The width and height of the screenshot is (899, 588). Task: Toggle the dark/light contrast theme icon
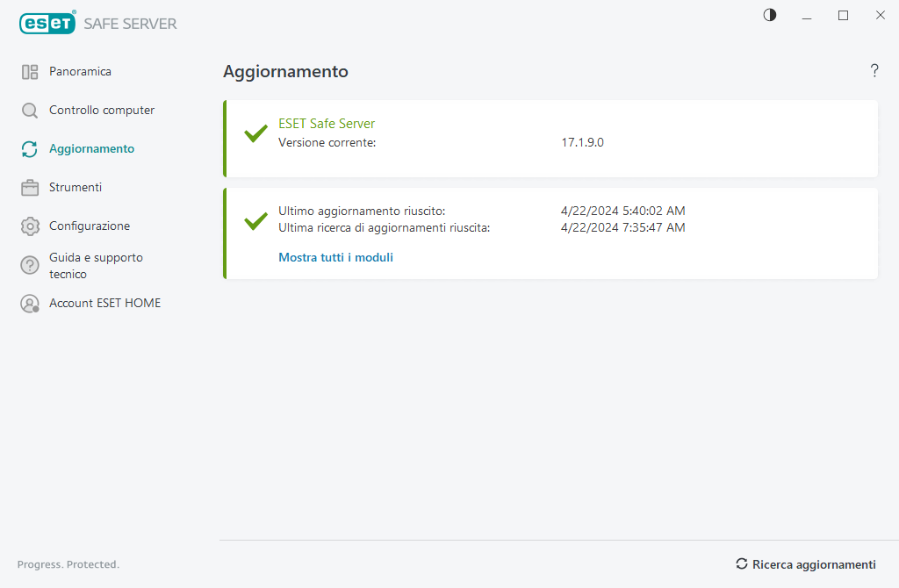pos(770,15)
